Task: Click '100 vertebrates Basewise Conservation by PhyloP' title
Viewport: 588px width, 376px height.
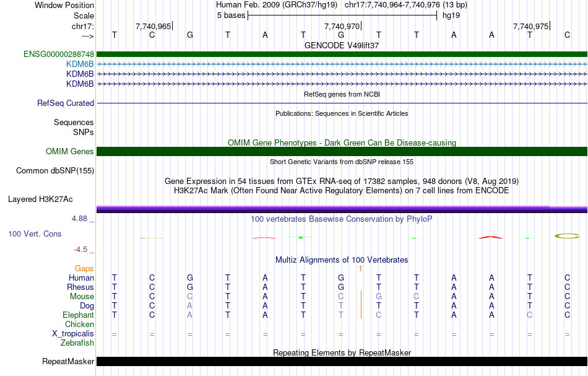Action: click(x=342, y=219)
